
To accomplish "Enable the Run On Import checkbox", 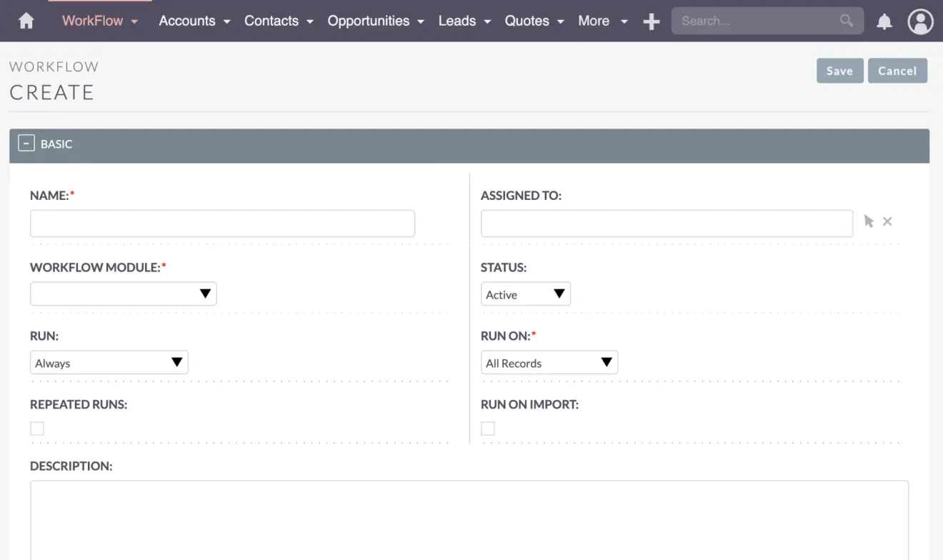I will tap(488, 428).
